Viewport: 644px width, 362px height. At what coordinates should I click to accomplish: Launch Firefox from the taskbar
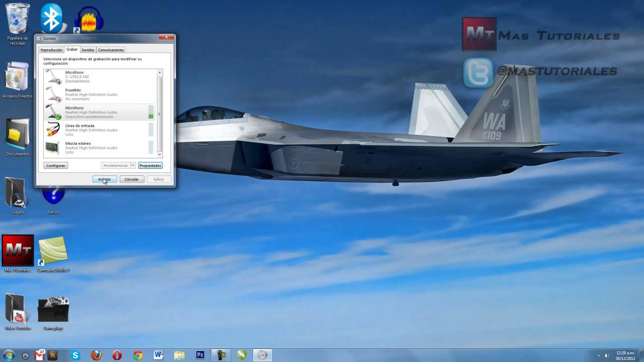(x=96, y=355)
